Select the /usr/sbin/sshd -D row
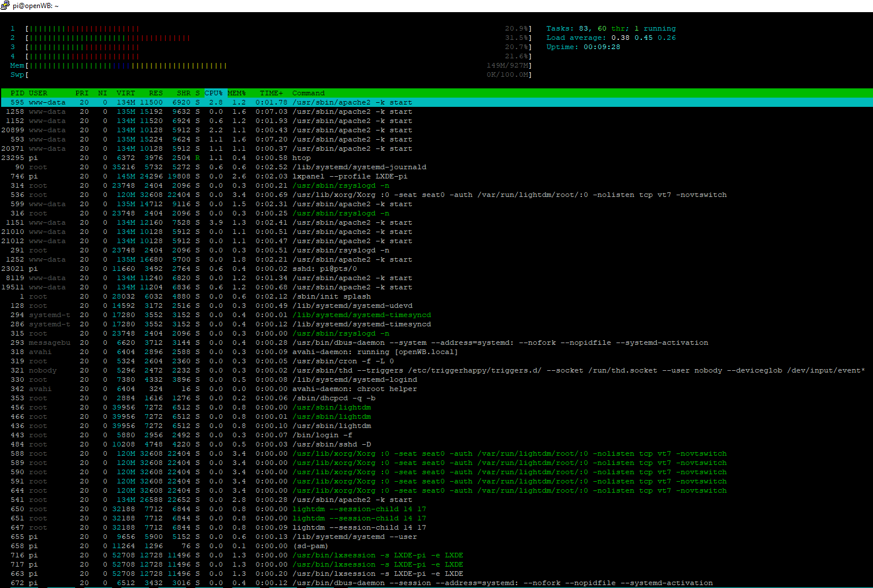This screenshot has width=873, height=588. pos(436,444)
